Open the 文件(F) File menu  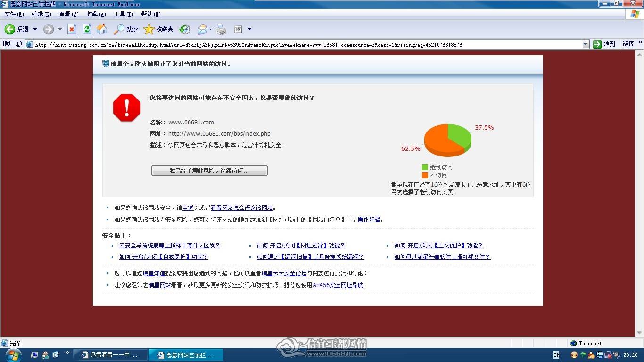click(x=14, y=14)
